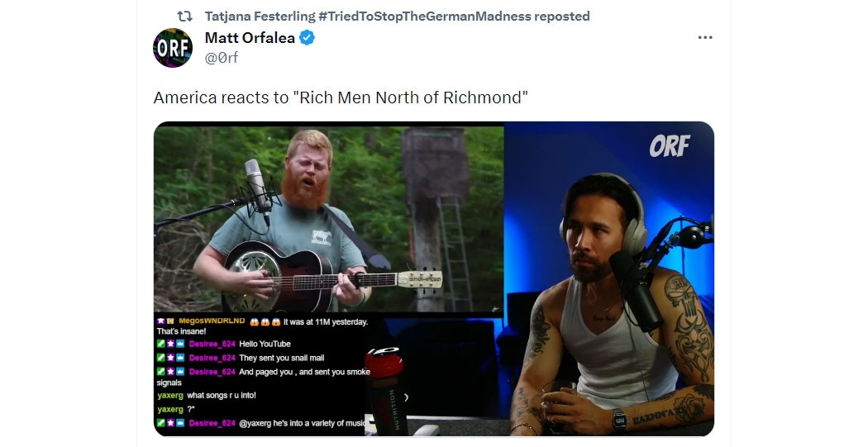This screenshot has width=868, height=447.
Task: Click the blue verified checkmark badge
Action: [x=308, y=38]
